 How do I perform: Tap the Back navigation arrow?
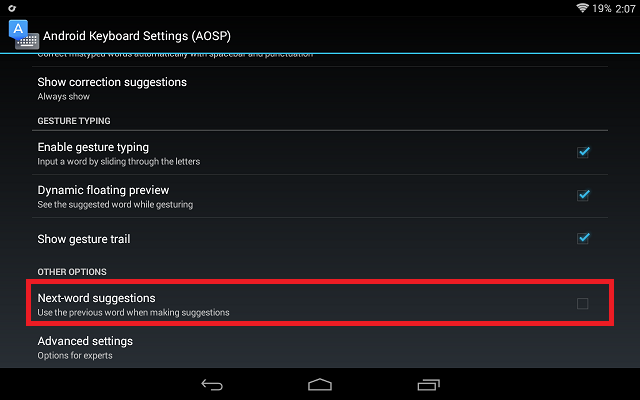point(212,384)
